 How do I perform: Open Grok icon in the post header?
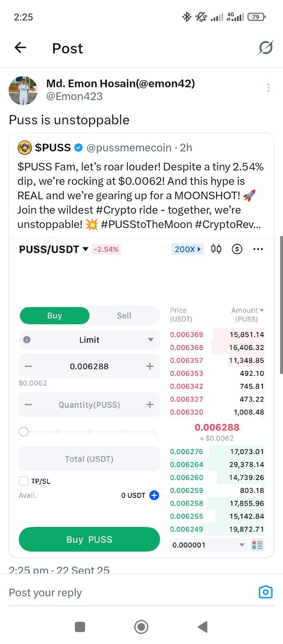[265, 48]
